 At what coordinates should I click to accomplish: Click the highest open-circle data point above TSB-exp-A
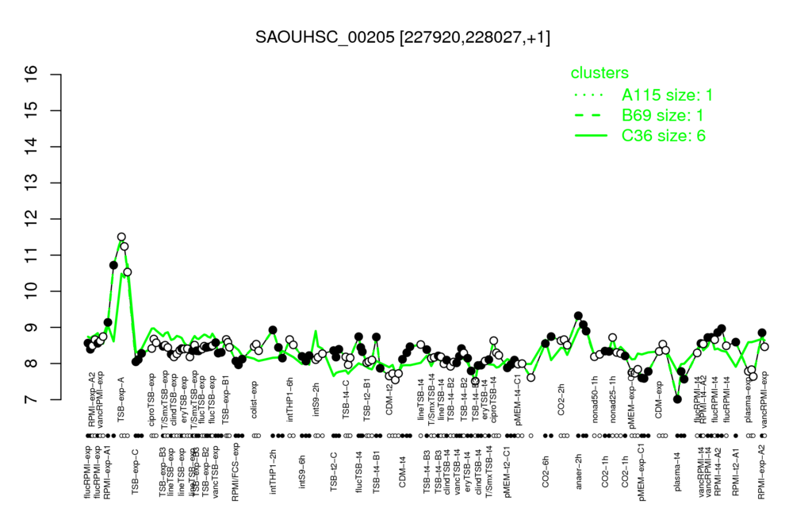coord(121,237)
